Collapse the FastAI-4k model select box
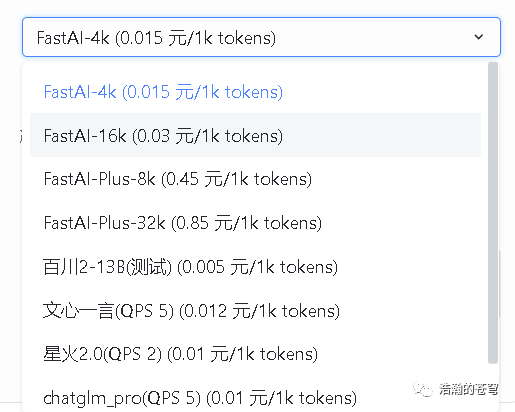The width and height of the screenshot is (515, 412). tap(261, 37)
